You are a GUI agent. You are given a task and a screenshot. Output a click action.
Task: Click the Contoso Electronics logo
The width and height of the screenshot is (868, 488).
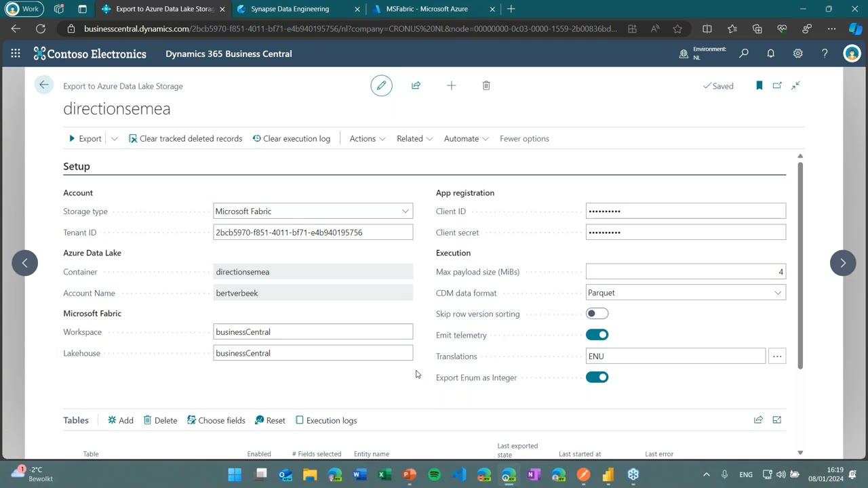[90, 54]
